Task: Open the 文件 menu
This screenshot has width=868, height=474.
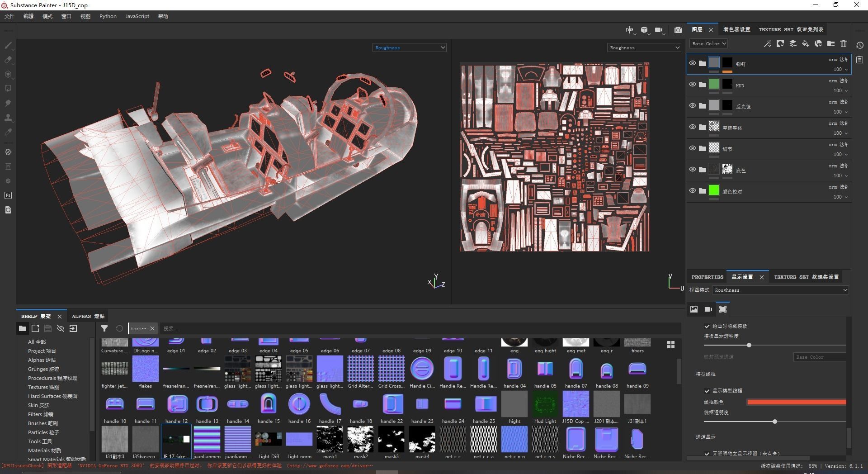Action: pos(9,16)
